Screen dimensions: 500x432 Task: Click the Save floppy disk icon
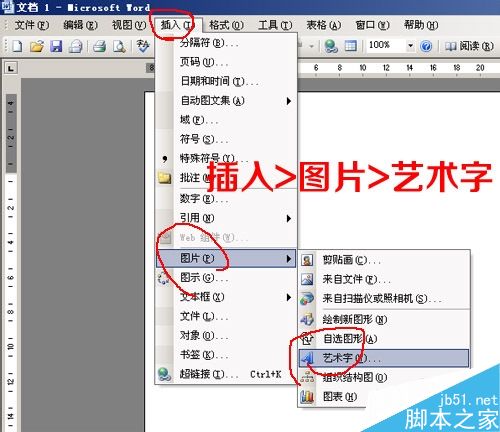pos(56,46)
